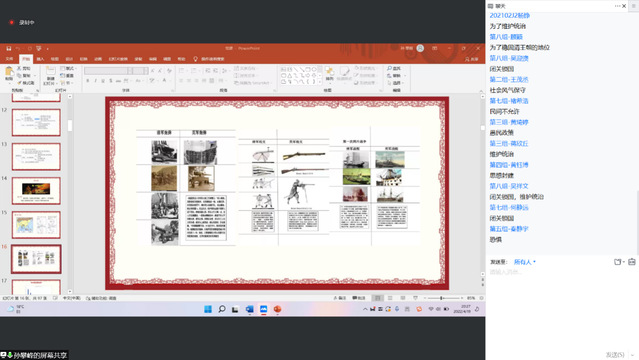The image size is (639, 360).
Task: Switch to the Slide Show ribbon tab
Action: coord(118,59)
